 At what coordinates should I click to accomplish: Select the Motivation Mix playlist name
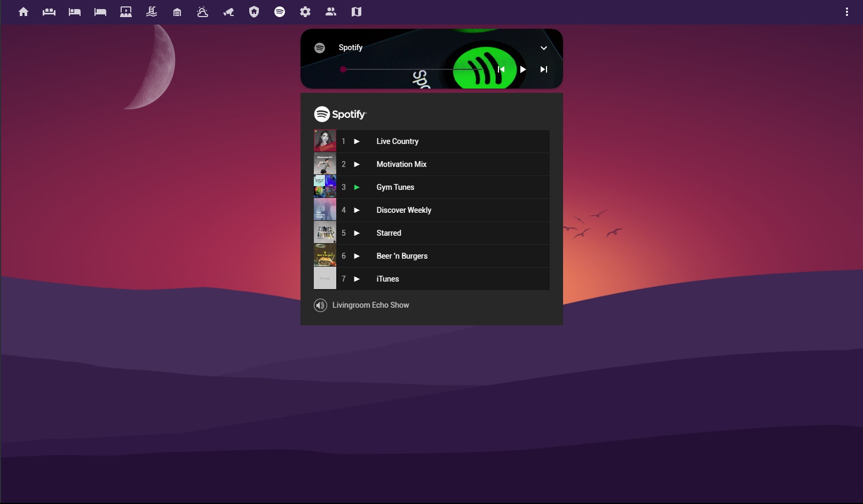coord(401,164)
